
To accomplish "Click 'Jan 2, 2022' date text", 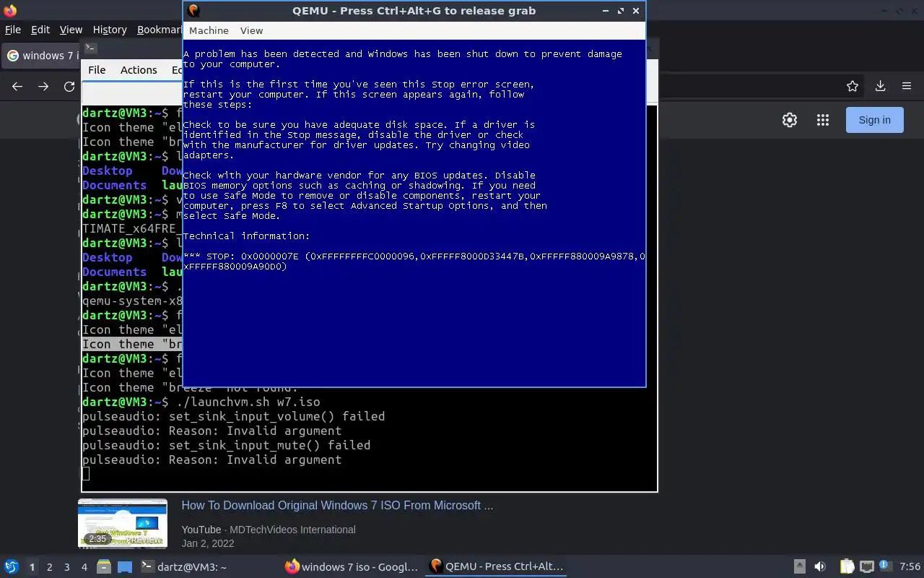I will pos(208,543).
